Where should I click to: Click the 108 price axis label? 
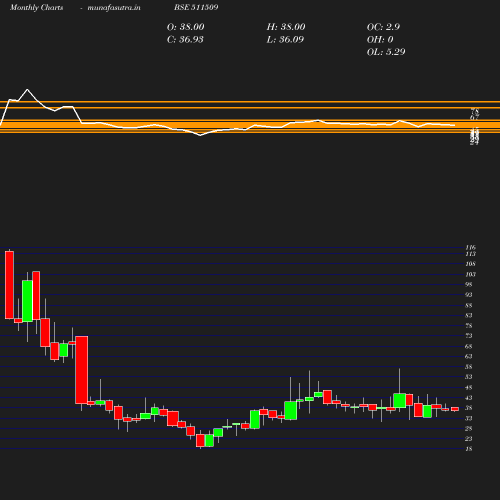point(470,264)
